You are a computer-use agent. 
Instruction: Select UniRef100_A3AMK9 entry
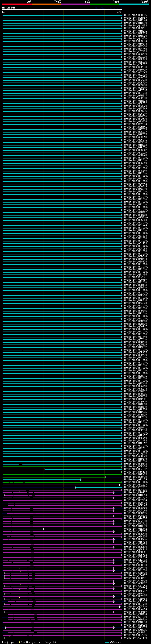(x=135, y=54)
